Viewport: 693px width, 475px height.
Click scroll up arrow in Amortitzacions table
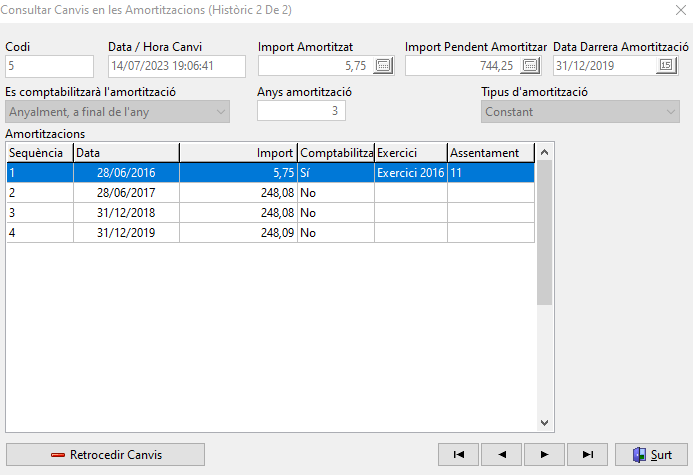[544, 152]
